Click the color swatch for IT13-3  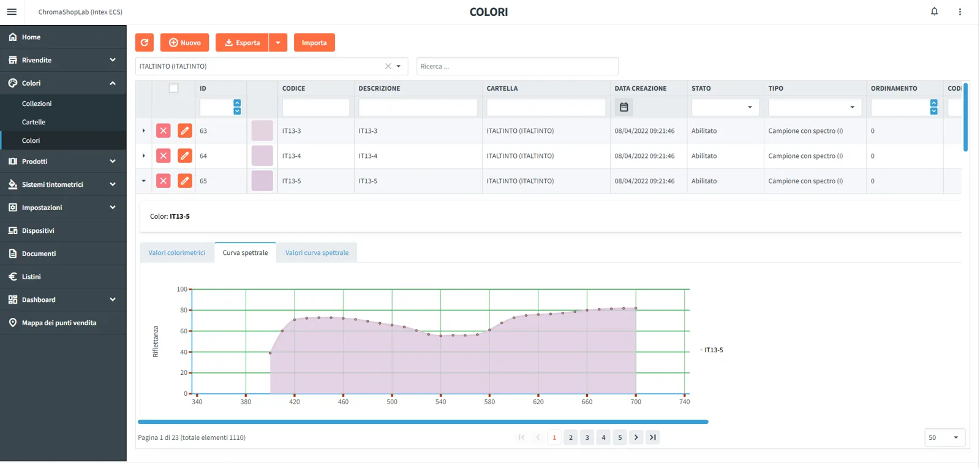262,130
